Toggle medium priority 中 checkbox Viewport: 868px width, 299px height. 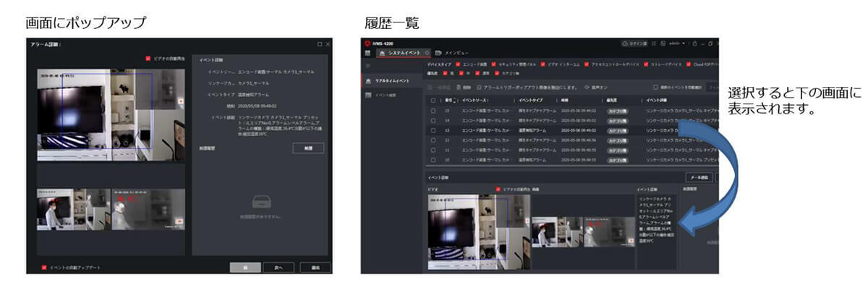(x=461, y=74)
